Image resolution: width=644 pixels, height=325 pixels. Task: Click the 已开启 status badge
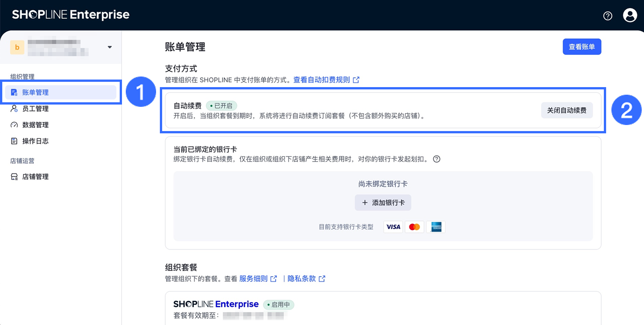(x=221, y=106)
